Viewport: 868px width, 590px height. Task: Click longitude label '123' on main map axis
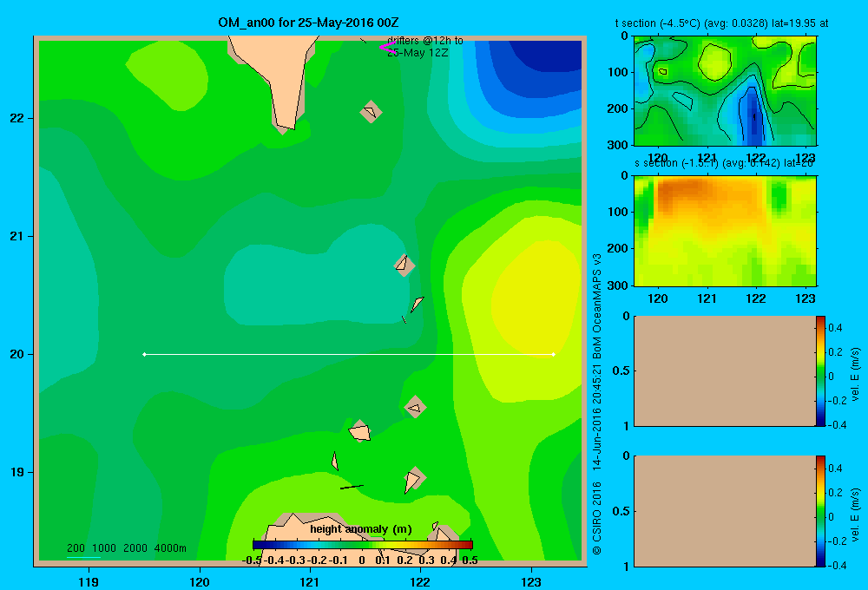pyautogui.click(x=531, y=581)
